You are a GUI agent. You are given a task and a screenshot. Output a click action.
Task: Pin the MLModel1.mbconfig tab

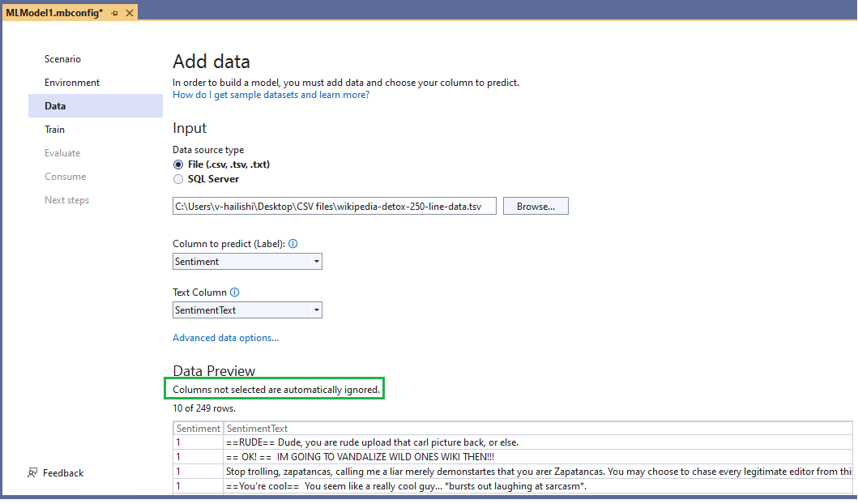pyautogui.click(x=113, y=12)
